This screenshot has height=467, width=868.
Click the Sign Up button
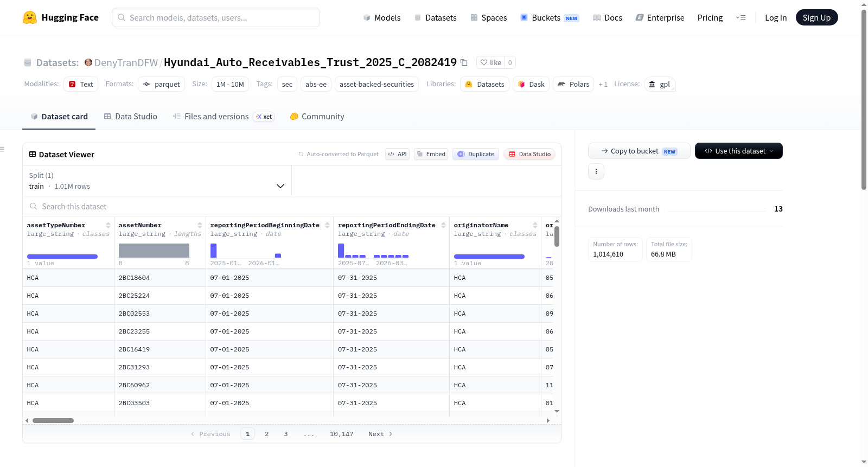(816, 17)
